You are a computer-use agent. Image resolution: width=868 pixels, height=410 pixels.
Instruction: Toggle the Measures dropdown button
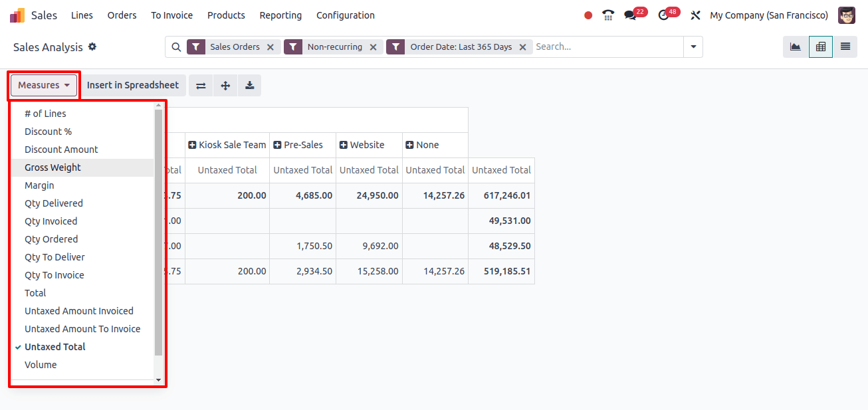tap(44, 85)
